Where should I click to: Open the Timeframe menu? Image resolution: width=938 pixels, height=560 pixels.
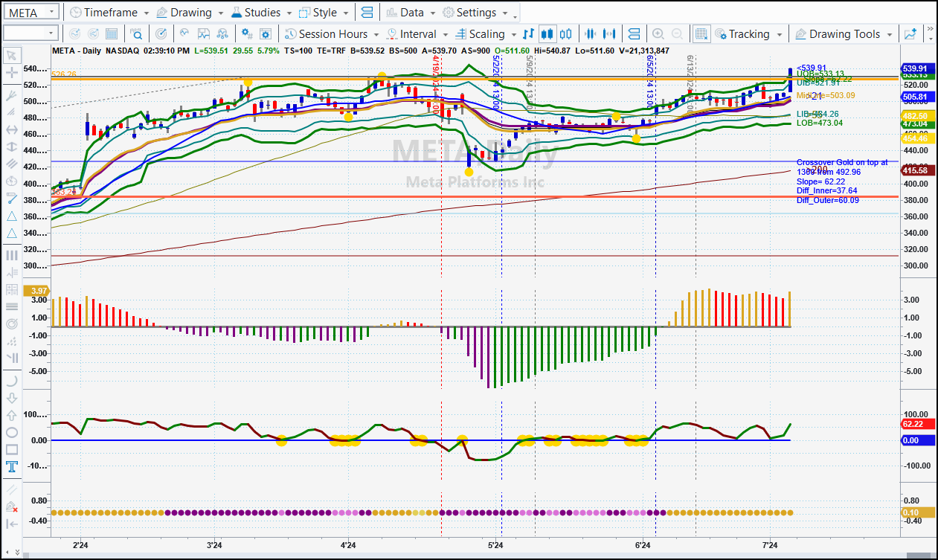tap(109, 12)
